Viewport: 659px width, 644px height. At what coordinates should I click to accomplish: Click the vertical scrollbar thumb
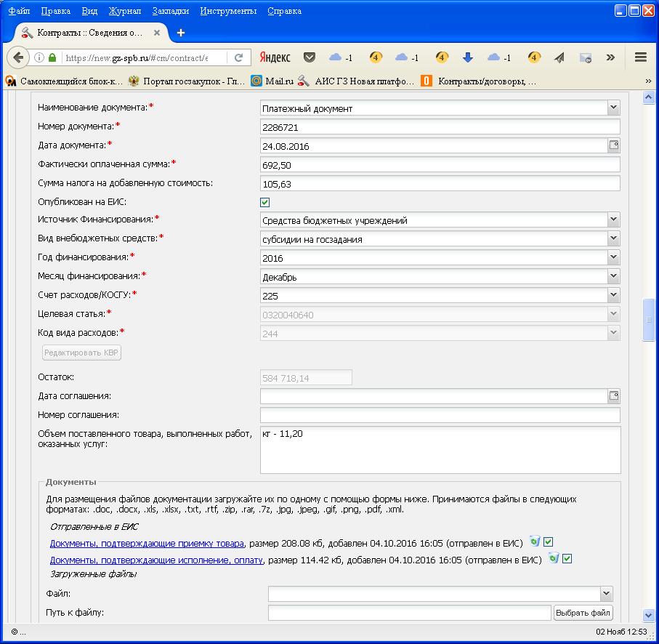[x=649, y=320]
